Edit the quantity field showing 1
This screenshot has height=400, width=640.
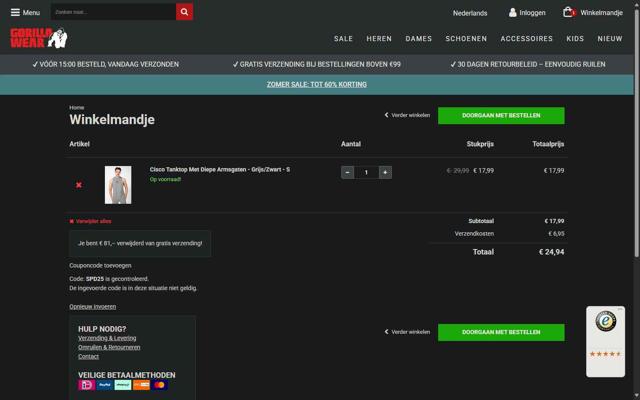pos(366,172)
